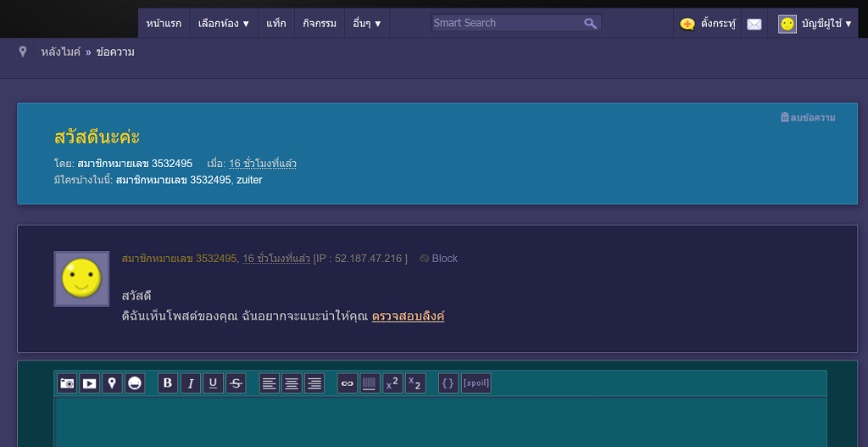Open หลังไมค์ breadcrumb link
The image size is (868, 447).
click(60, 53)
